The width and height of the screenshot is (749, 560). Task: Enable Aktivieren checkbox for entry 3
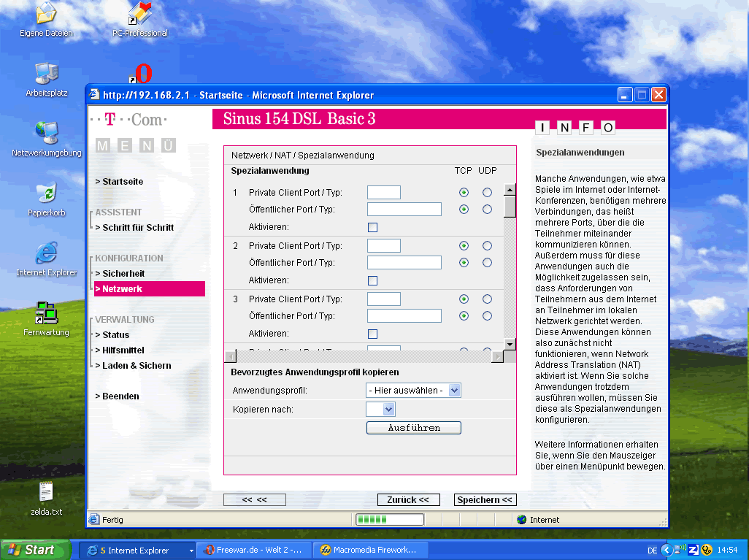tap(372, 334)
